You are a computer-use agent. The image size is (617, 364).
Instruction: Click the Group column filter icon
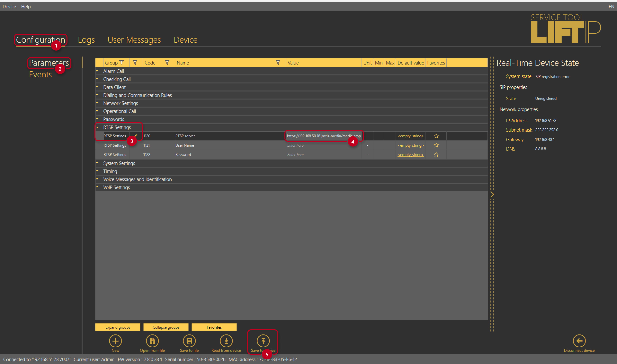click(x=121, y=63)
